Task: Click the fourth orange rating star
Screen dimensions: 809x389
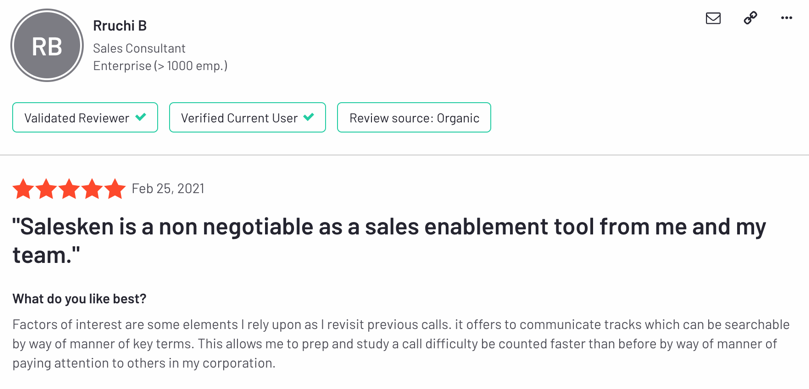Action: [x=92, y=189]
